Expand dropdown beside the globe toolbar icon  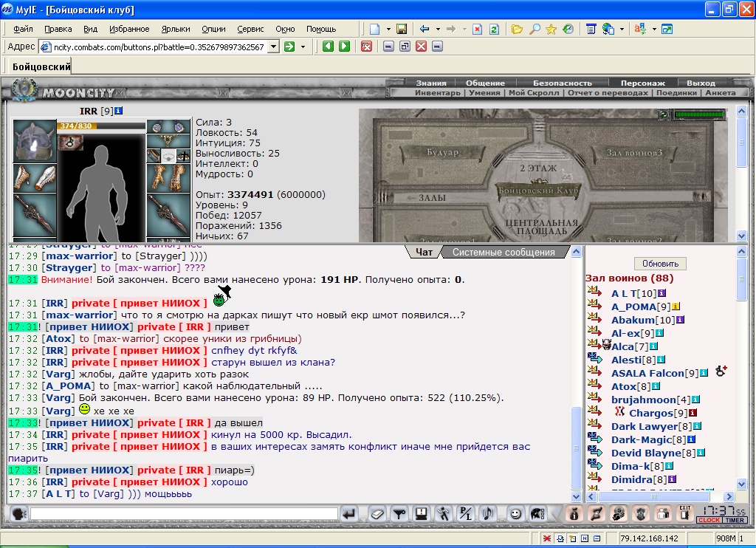[x=622, y=29]
